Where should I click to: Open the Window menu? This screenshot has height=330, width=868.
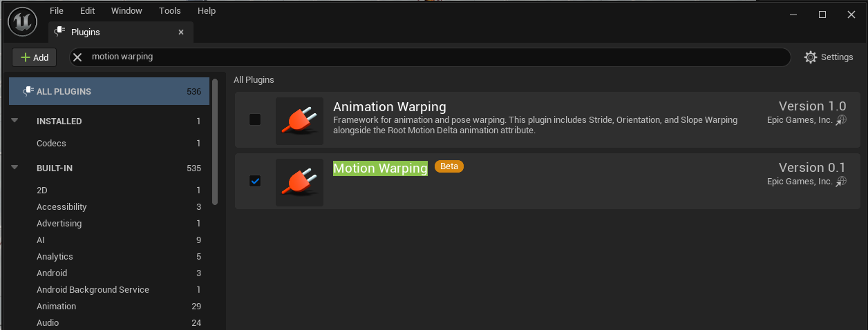(x=126, y=10)
